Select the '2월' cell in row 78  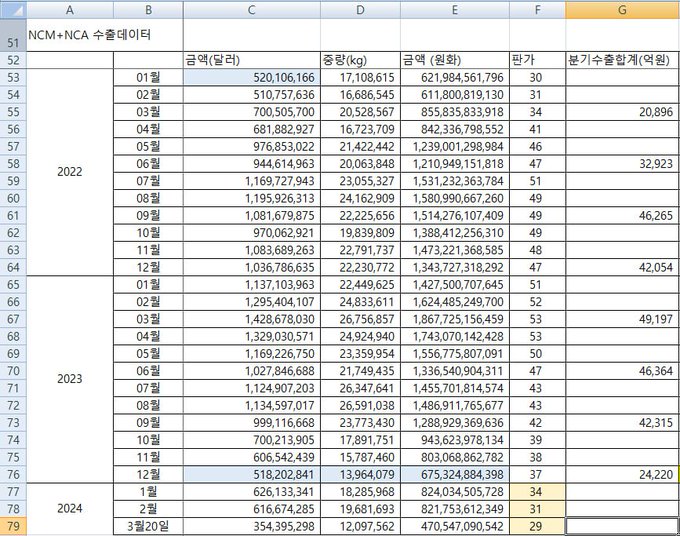click(x=148, y=509)
